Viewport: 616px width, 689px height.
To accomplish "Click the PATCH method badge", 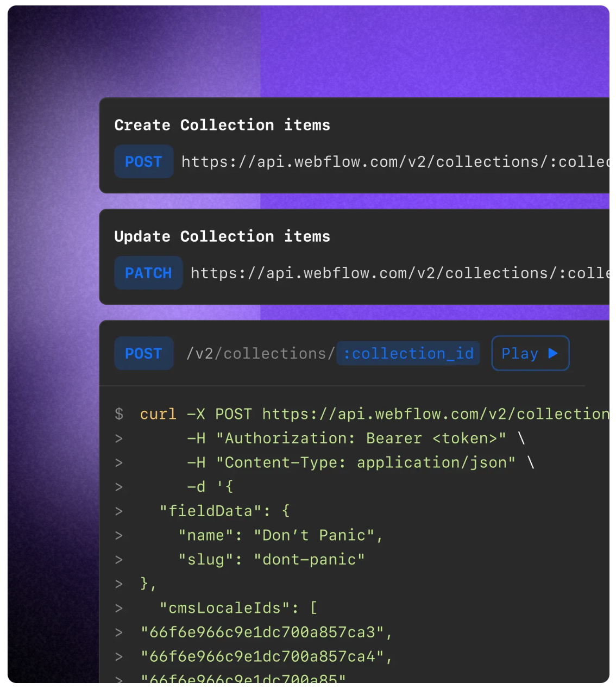I will pyautogui.click(x=148, y=273).
